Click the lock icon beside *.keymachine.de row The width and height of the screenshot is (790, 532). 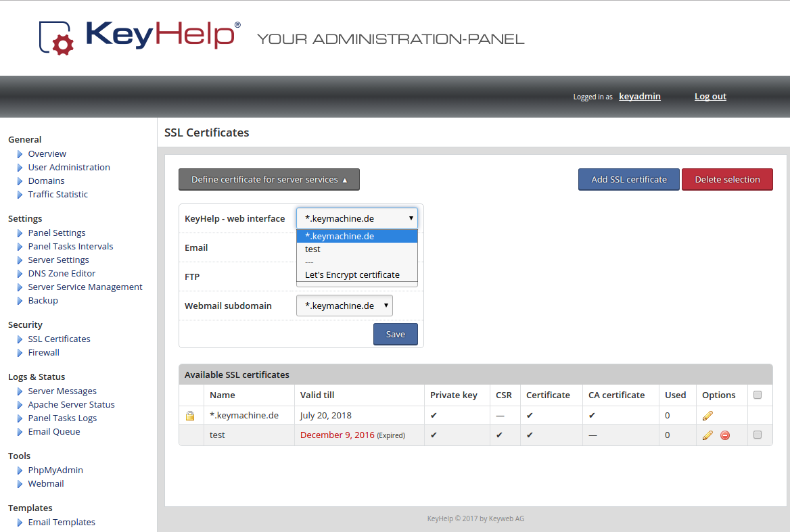pyautogui.click(x=191, y=416)
